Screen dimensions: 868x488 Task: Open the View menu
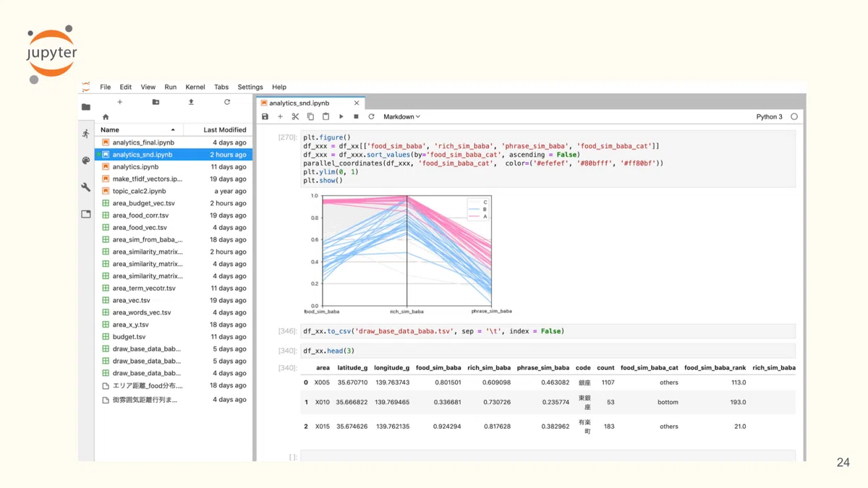click(x=148, y=87)
